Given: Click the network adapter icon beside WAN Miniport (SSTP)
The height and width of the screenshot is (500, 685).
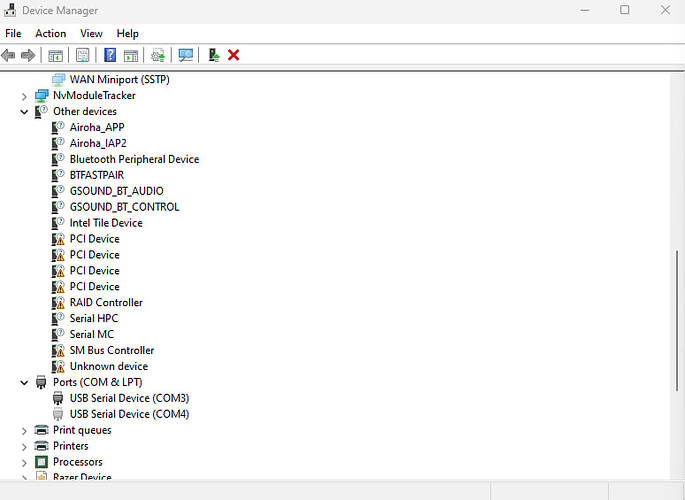Looking at the screenshot, I should [x=59, y=79].
